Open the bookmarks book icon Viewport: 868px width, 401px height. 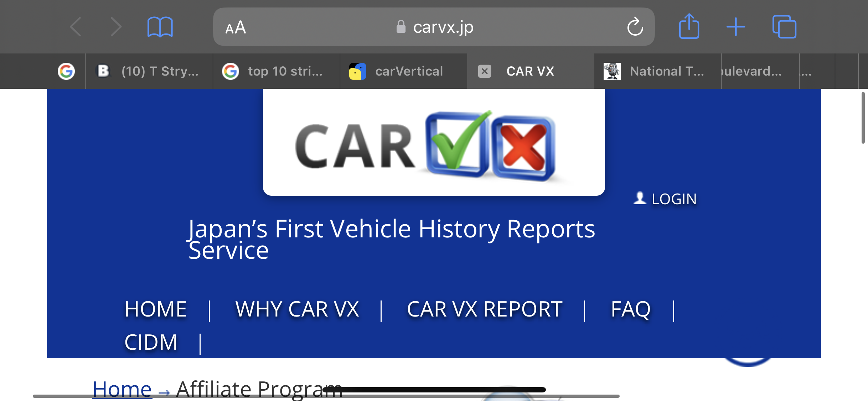coord(160,27)
